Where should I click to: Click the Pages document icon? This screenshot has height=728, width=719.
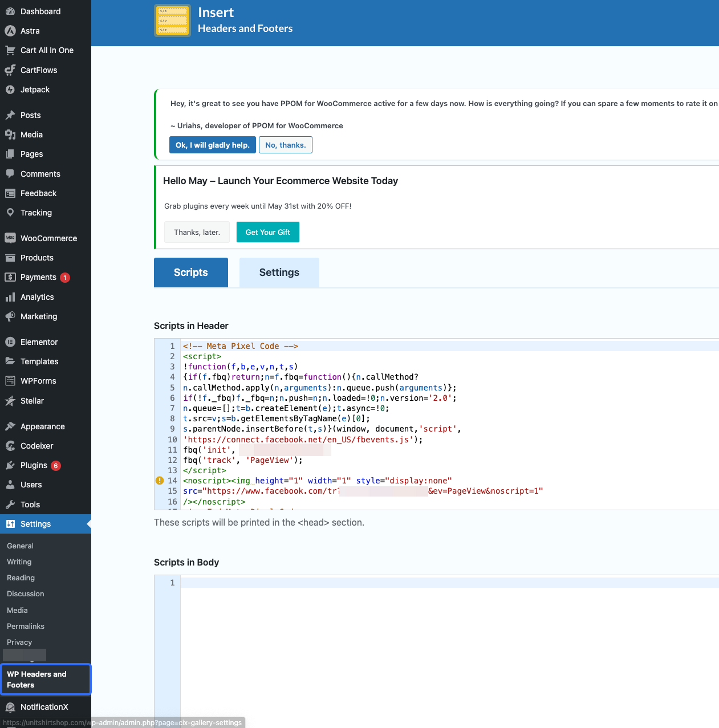(10, 154)
